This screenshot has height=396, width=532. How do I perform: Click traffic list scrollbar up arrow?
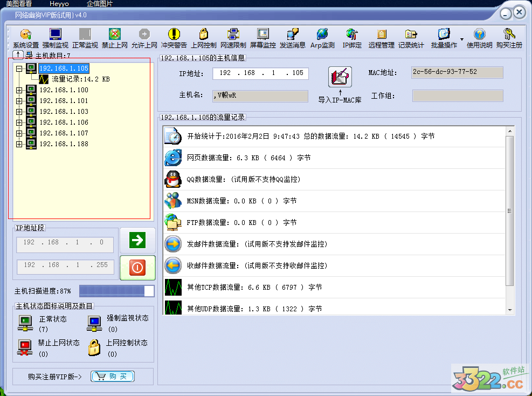509,131
